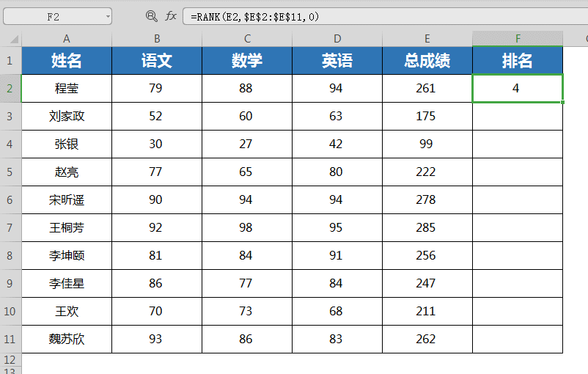Click total score cell 222
This screenshot has height=374, width=588.
[x=427, y=172]
